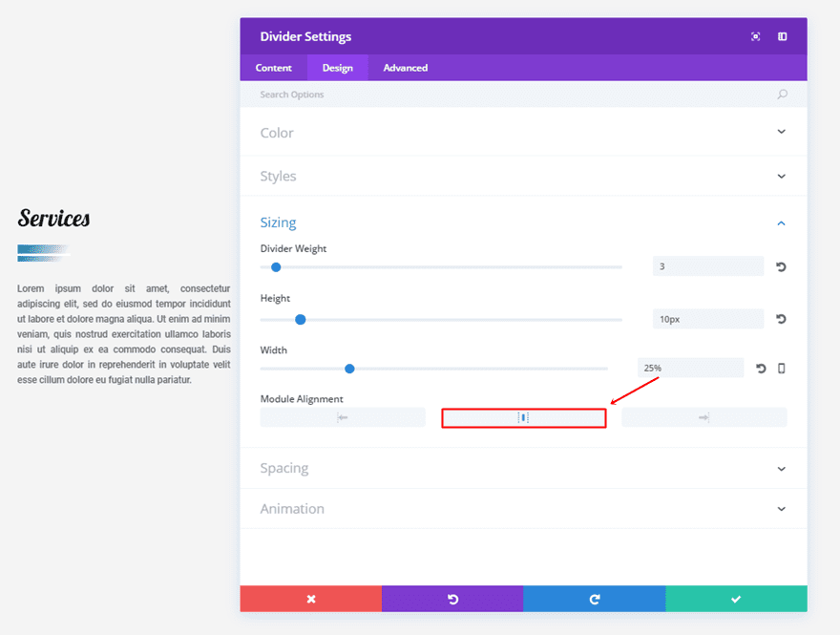840x635 pixels.
Task: Select center module alignment
Action: (x=523, y=417)
